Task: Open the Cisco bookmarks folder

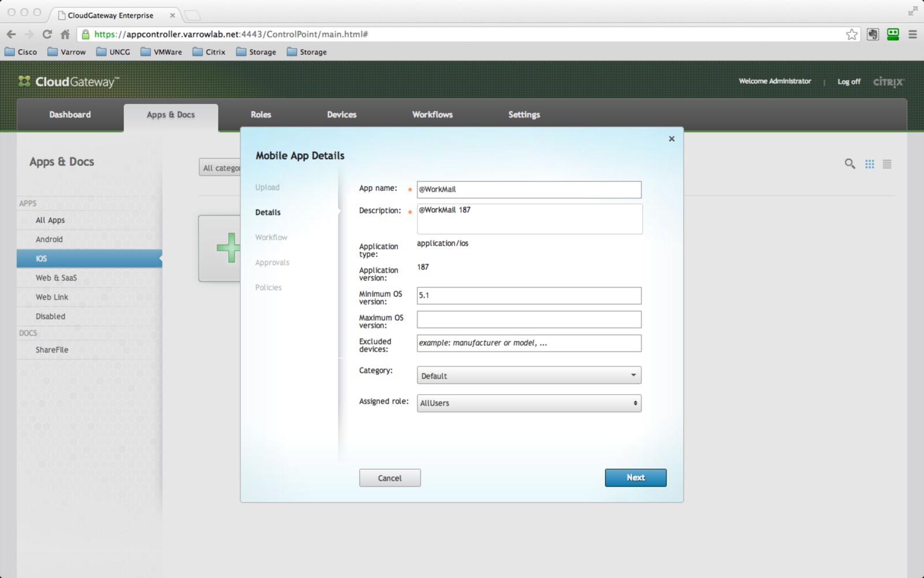Action: click(21, 52)
